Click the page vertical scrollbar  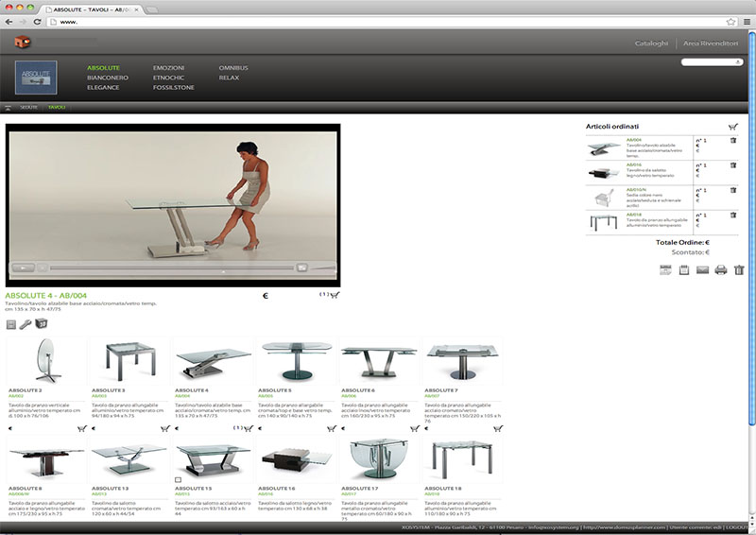tap(751, 228)
